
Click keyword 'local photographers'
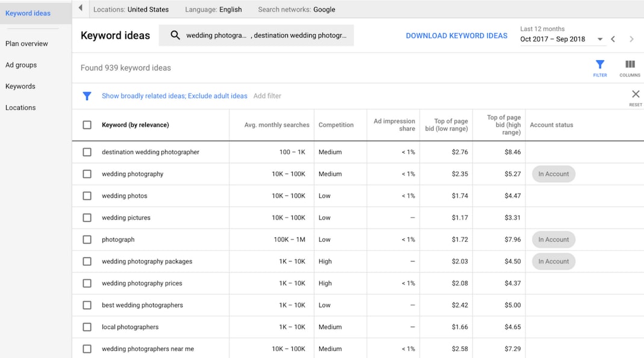pos(130,327)
